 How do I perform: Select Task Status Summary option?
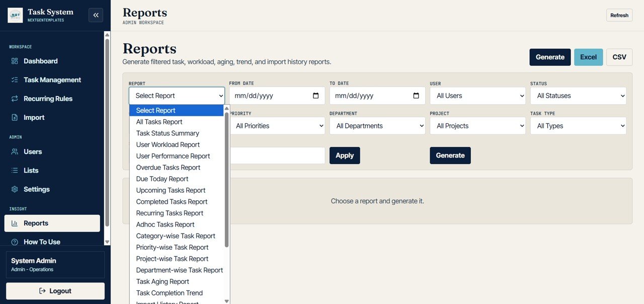pos(177,133)
